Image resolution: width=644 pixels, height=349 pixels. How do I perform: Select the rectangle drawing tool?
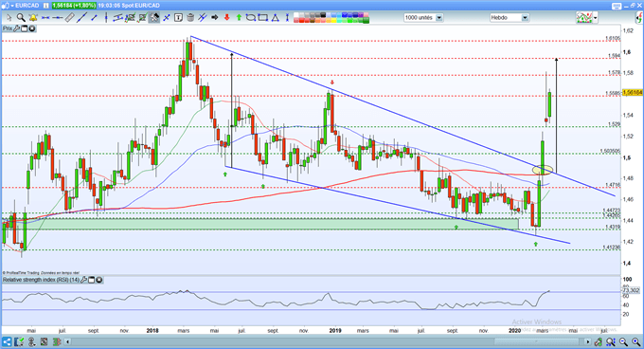263,18
